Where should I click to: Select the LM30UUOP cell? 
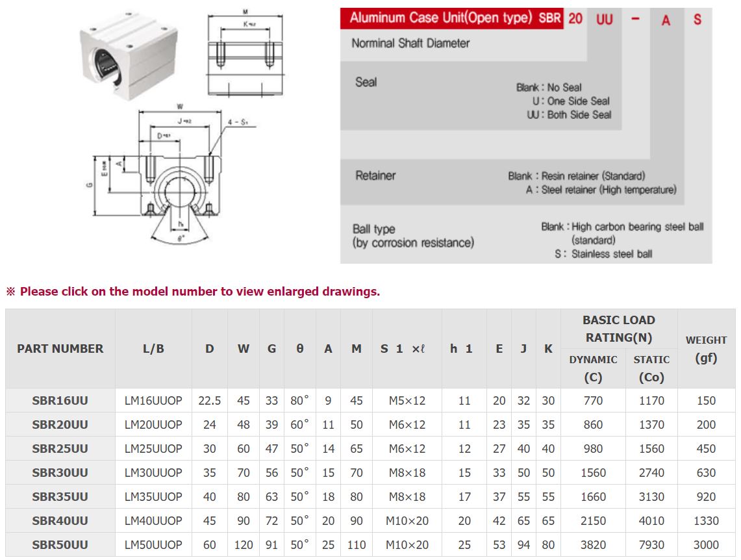click(153, 473)
